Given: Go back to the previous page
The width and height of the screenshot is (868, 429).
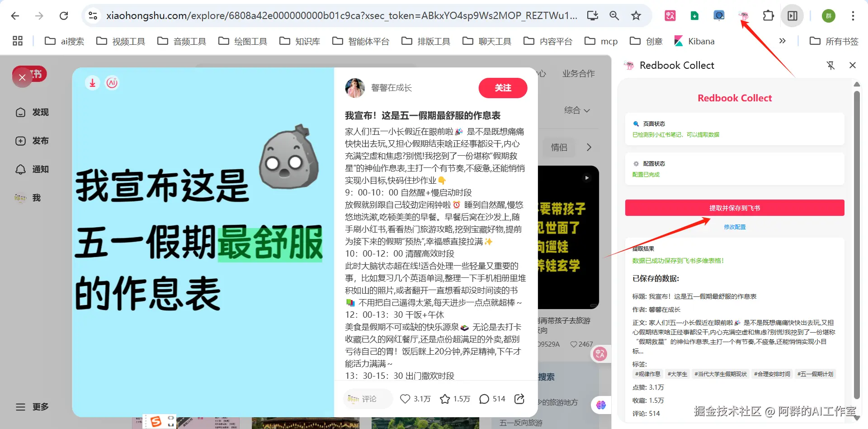Looking at the screenshot, I should click(x=15, y=16).
